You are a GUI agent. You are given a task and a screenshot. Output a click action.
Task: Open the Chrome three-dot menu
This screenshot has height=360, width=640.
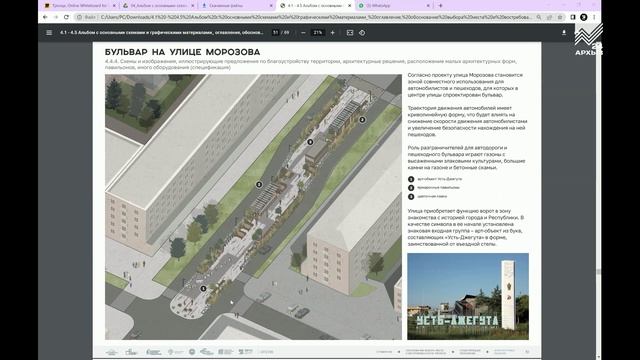pyautogui.click(x=594, y=17)
